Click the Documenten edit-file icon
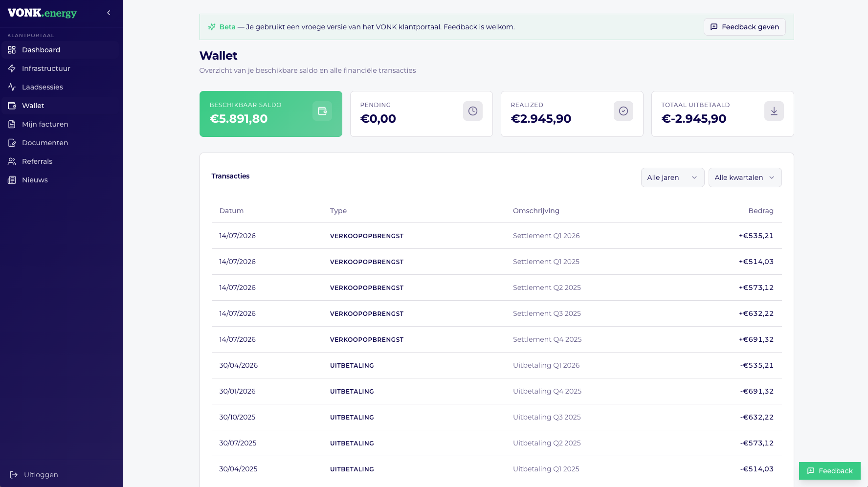The width and height of the screenshot is (868, 487). (12, 143)
